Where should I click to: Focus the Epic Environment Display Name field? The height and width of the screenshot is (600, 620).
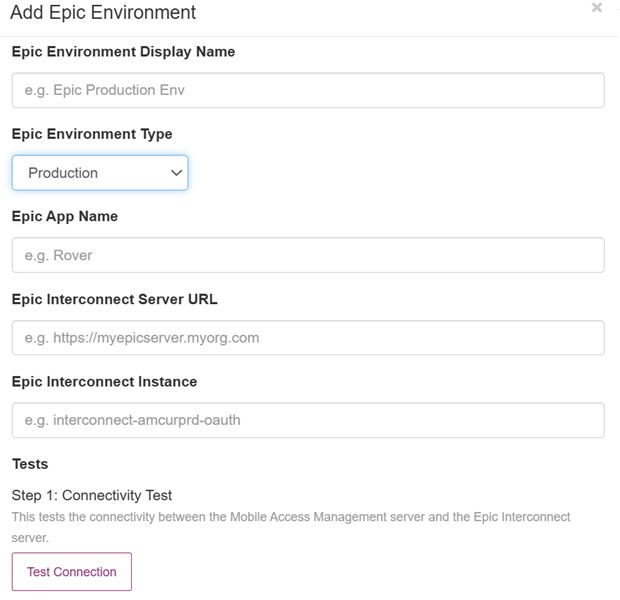[x=308, y=90]
